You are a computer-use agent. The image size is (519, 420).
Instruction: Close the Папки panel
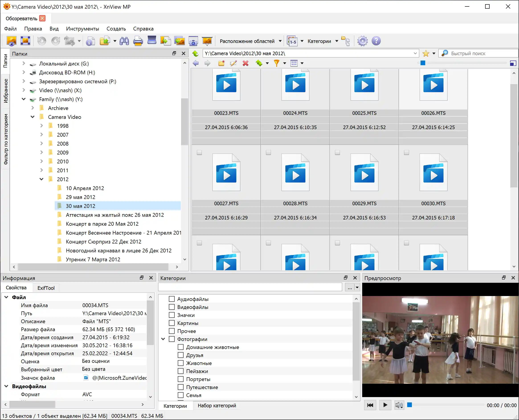(184, 53)
